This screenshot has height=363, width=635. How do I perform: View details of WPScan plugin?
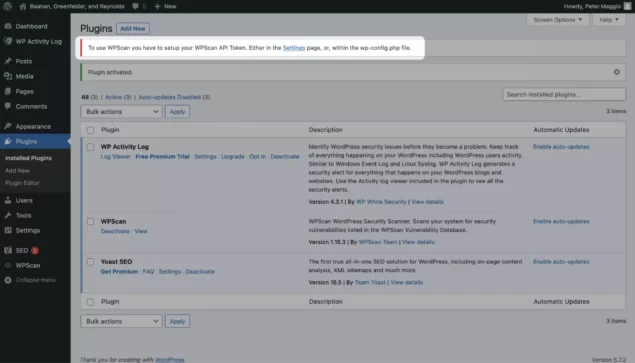tap(418, 242)
